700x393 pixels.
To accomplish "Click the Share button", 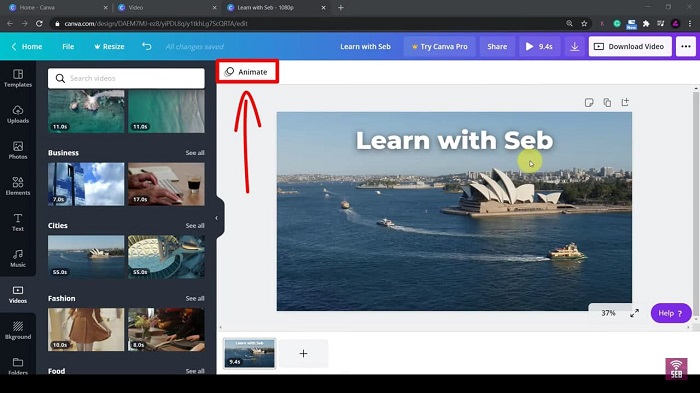I will (x=497, y=46).
